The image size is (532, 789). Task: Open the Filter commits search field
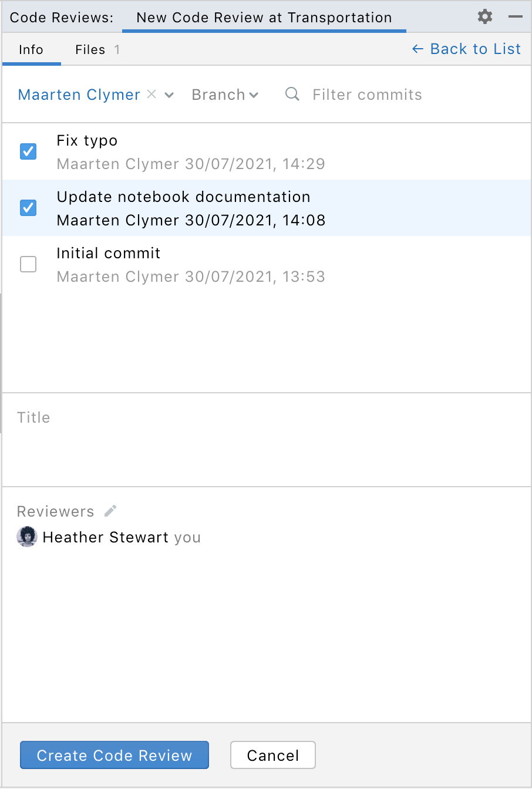pyautogui.click(x=367, y=95)
